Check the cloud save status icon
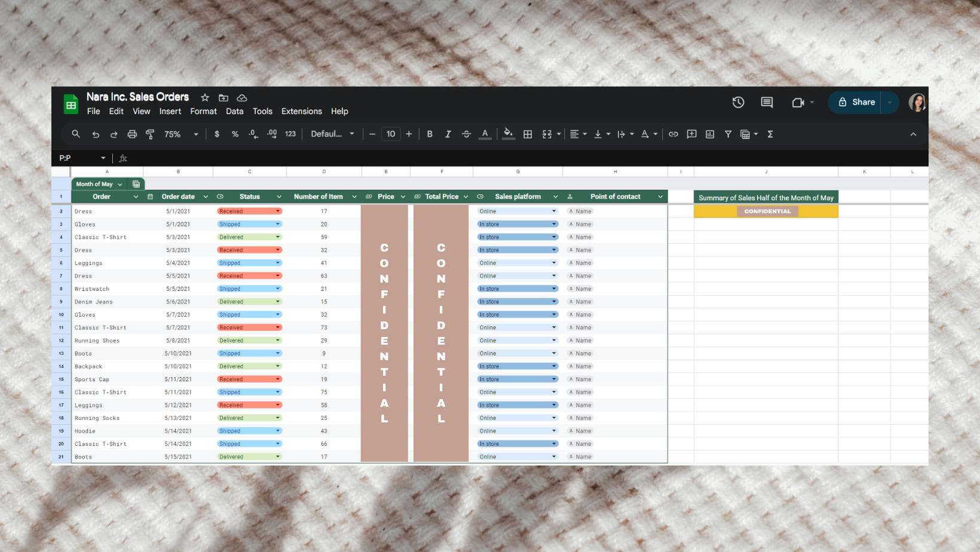Image resolution: width=980 pixels, height=552 pixels. pos(242,97)
